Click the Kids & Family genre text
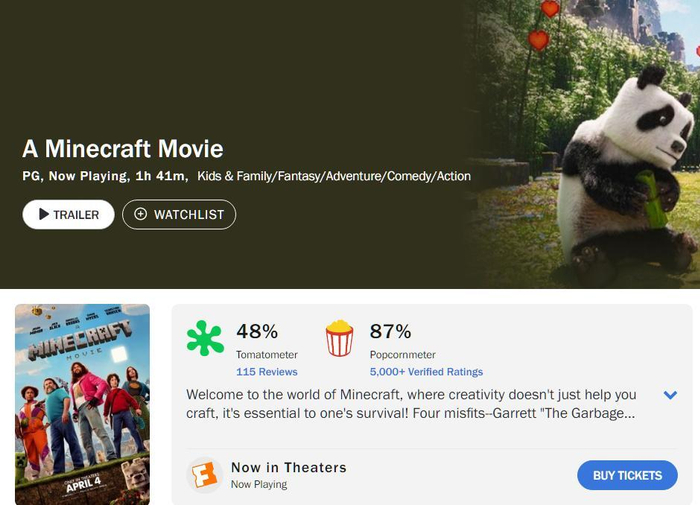The image size is (700, 505). (232, 176)
